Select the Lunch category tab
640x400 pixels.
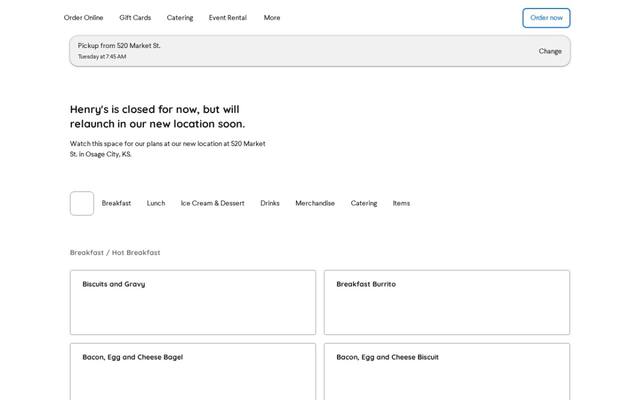click(x=156, y=203)
